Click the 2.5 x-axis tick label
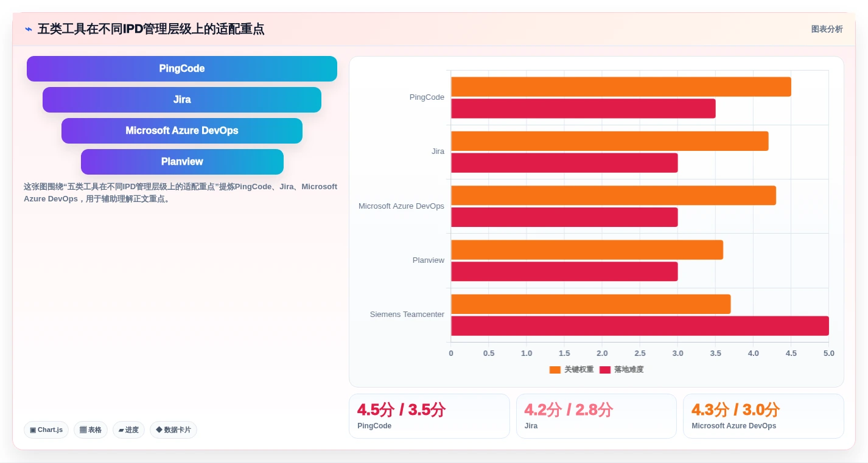 coord(640,353)
